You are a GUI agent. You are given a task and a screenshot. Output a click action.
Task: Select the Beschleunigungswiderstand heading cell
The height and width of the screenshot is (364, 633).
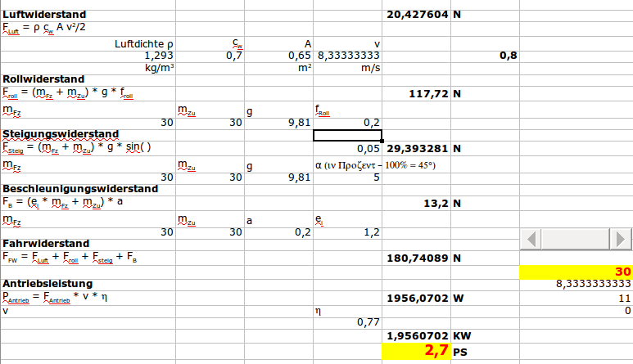(x=88, y=189)
